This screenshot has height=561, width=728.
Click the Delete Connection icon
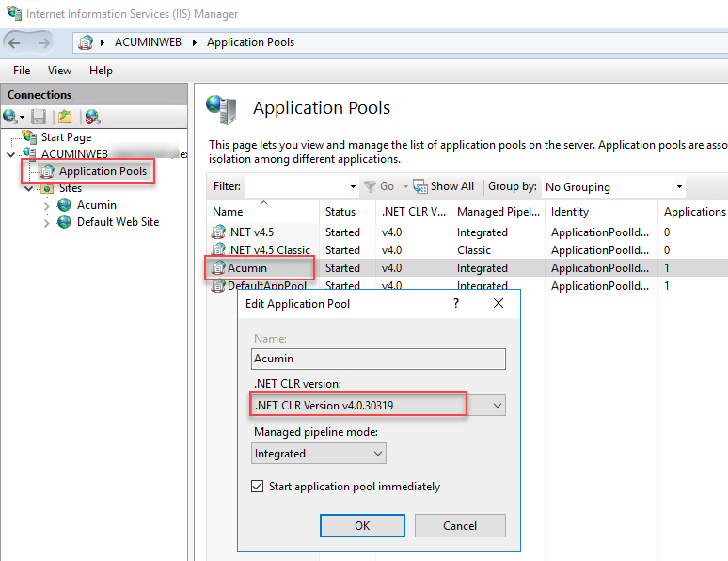[x=92, y=116]
